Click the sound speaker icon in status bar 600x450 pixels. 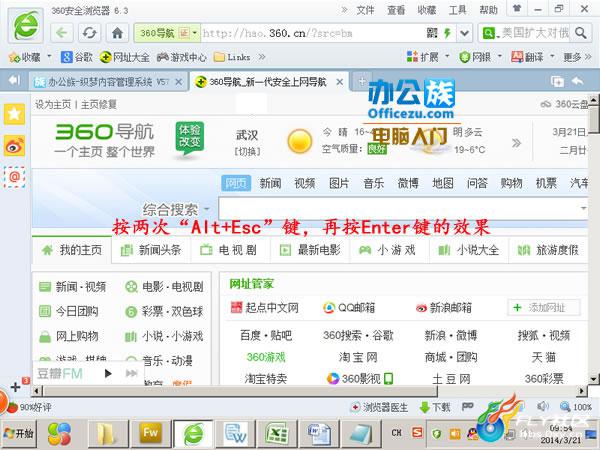(543, 406)
